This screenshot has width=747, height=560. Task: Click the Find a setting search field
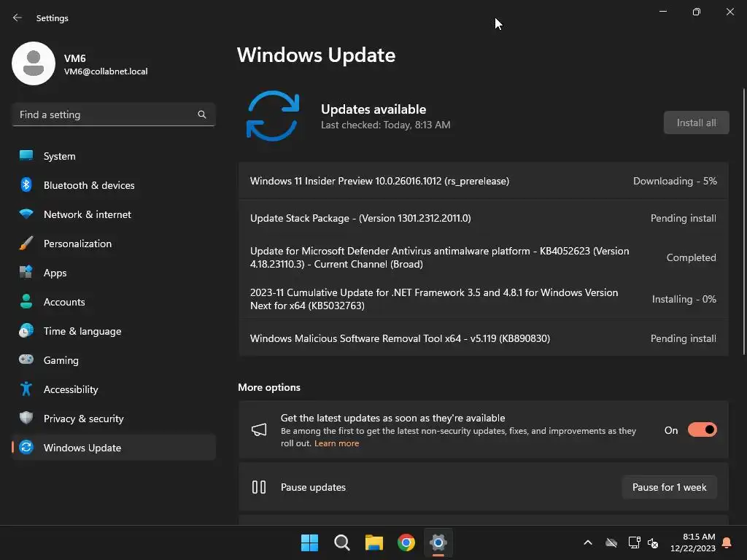(114, 114)
